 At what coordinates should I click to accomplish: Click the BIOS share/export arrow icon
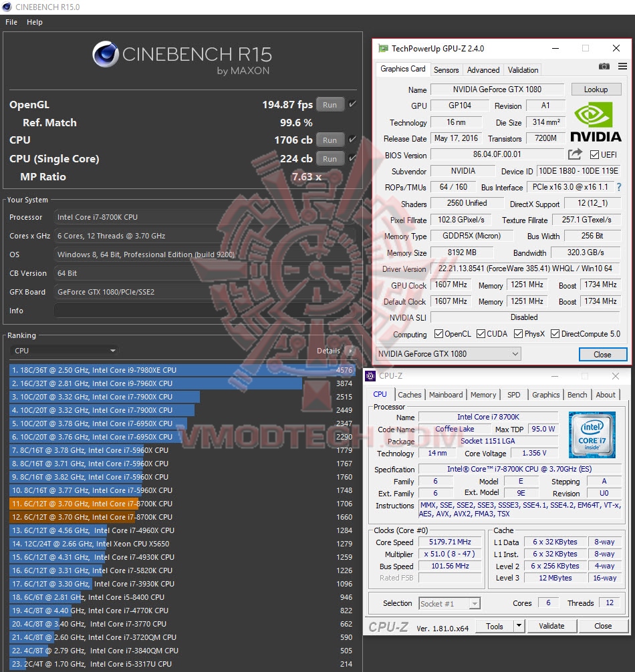pos(575,154)
